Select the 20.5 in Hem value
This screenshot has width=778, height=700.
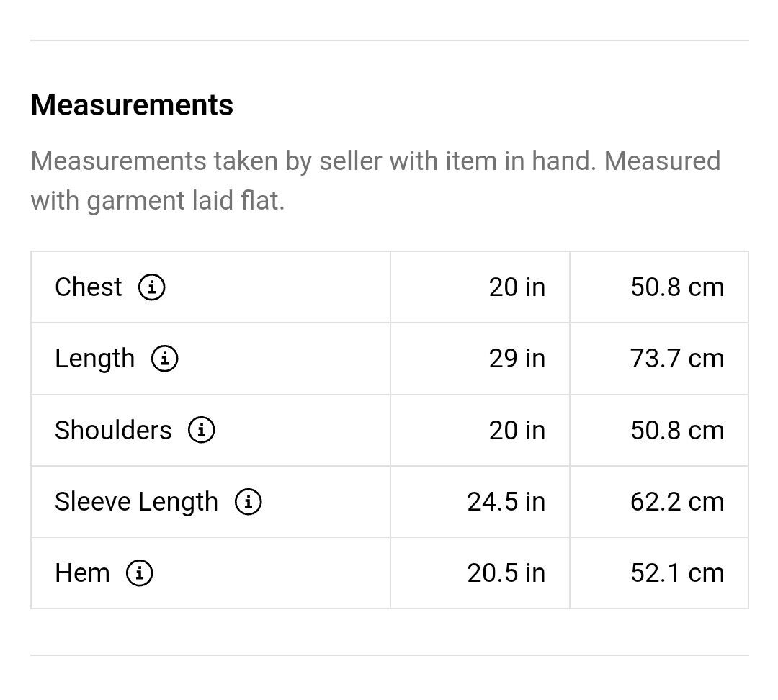[x=506, y=573]
